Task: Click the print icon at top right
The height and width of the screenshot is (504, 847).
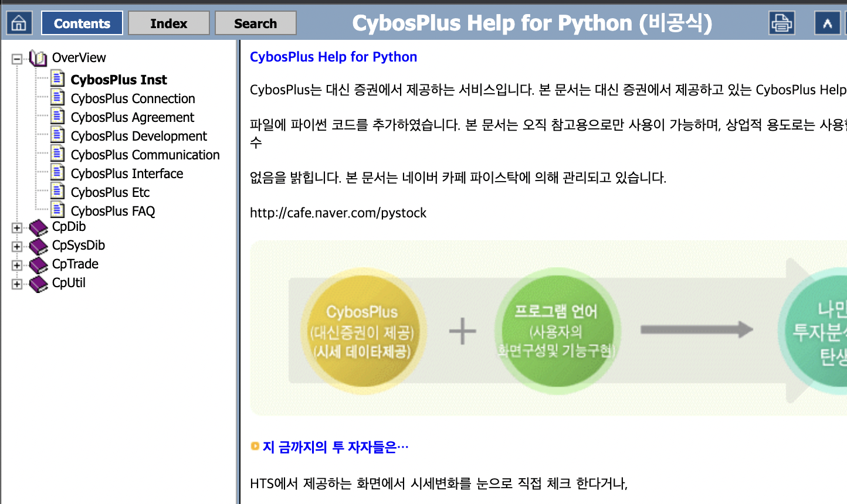Action: [781, 23]
